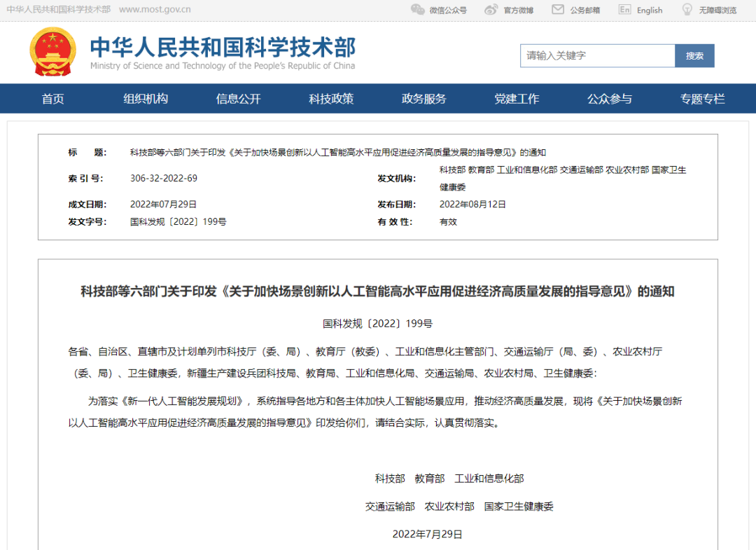Expand the 公众参与 navigation dropdown
Viewport: 756px width, 550px height.
click(x=609, y=99)
